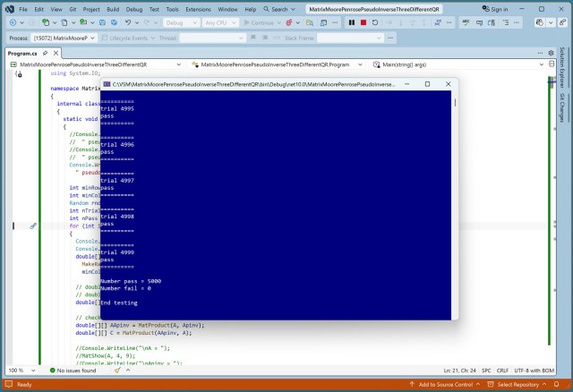Viewport: 573px width, 392px height.
Task: Open the Build menu
Action: 114,8
